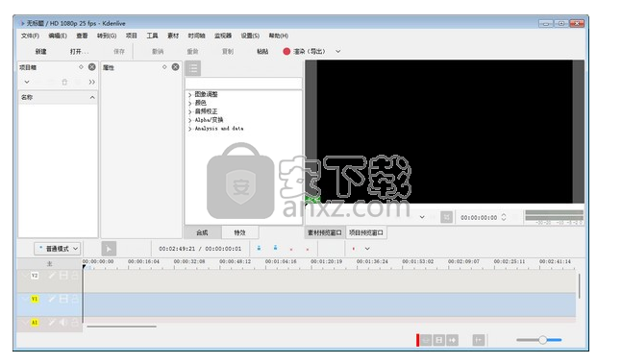Viewport: 622px width, 364px height.
Task: Toggle Y1 track video visibility
Action: coord(63,299)
